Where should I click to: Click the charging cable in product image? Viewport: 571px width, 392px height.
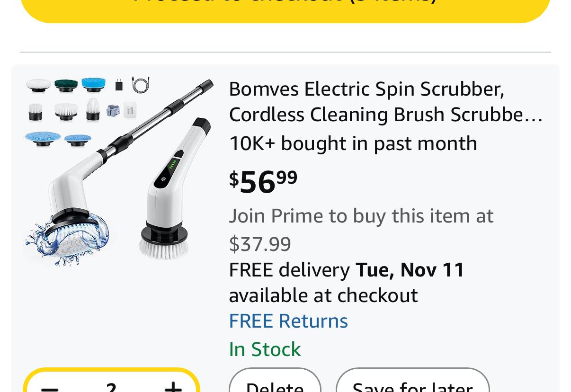tap(141, 85)
